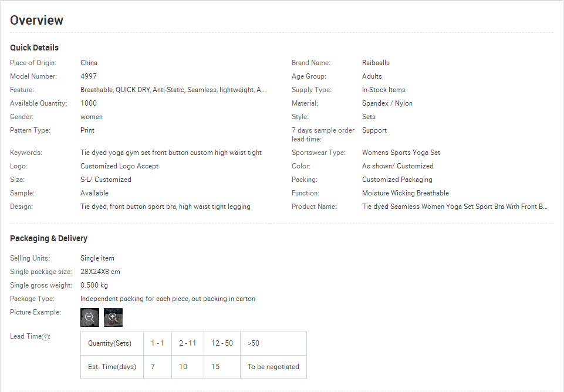This screenshot has width=564, height=392.
Task: Select the Pattern Type value Print
Action: pos(87,130)
